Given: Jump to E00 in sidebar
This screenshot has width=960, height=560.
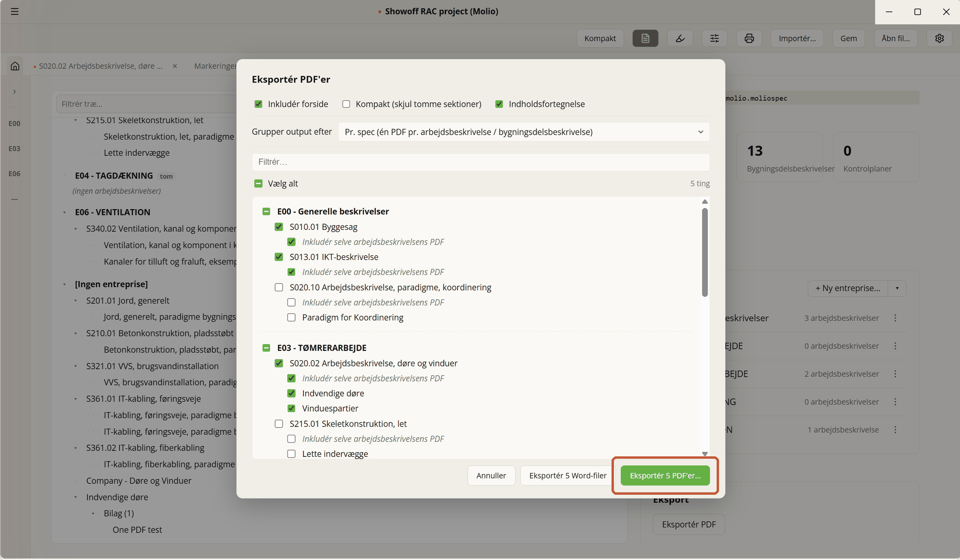Looking at the screenshot, I should tap(14, 124).
